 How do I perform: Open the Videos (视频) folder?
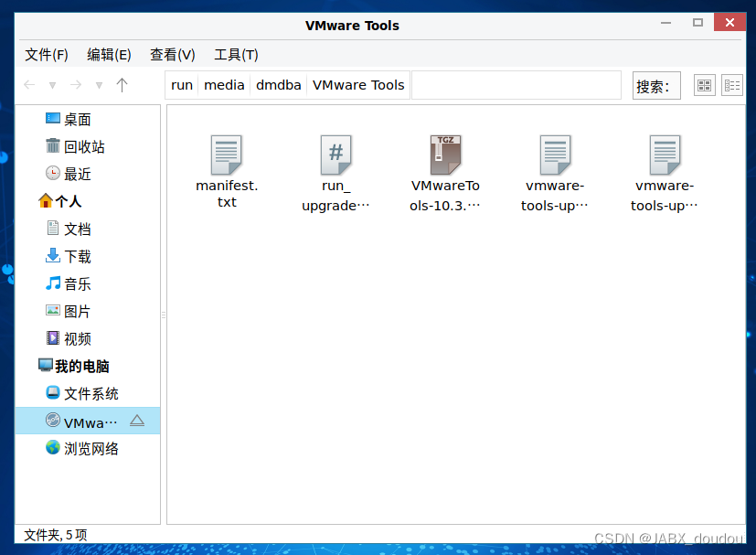[68, 338]
